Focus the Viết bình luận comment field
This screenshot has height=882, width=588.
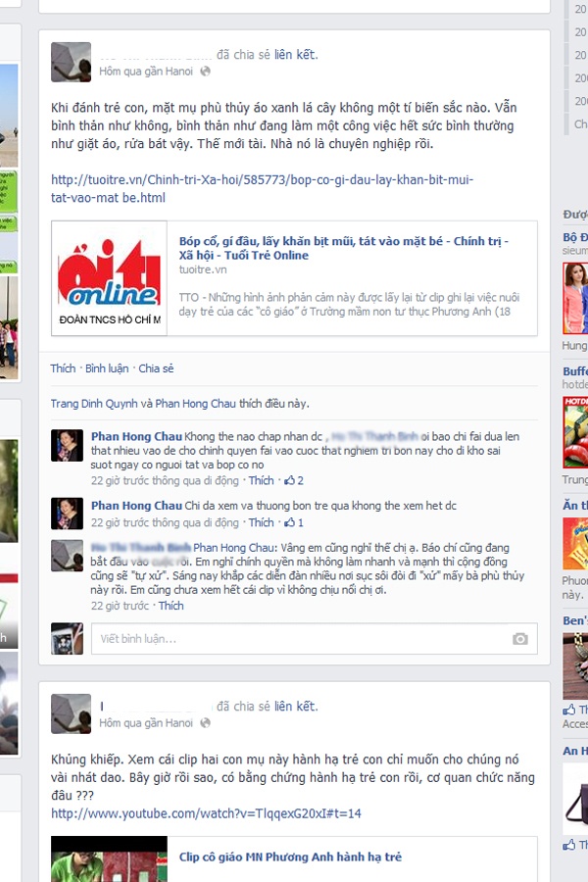click(x=314, y=638)
